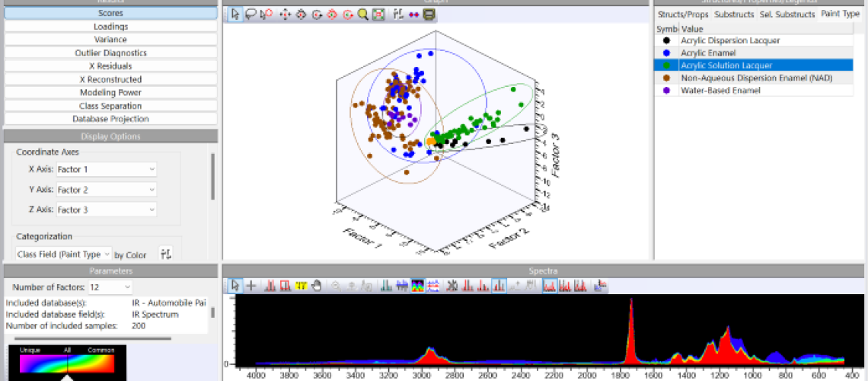
Task: Click the printer-like icon in Graph toolbar
Action: (429, 15)
